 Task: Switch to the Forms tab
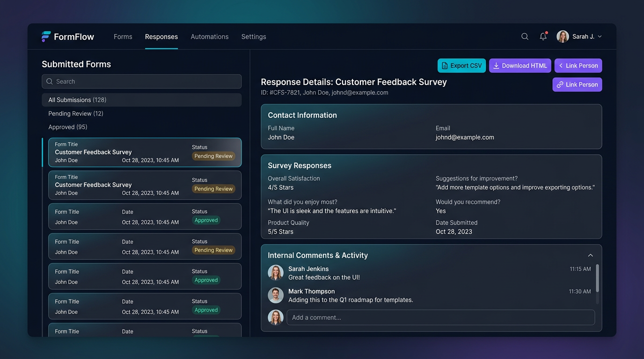coord(123,36)
